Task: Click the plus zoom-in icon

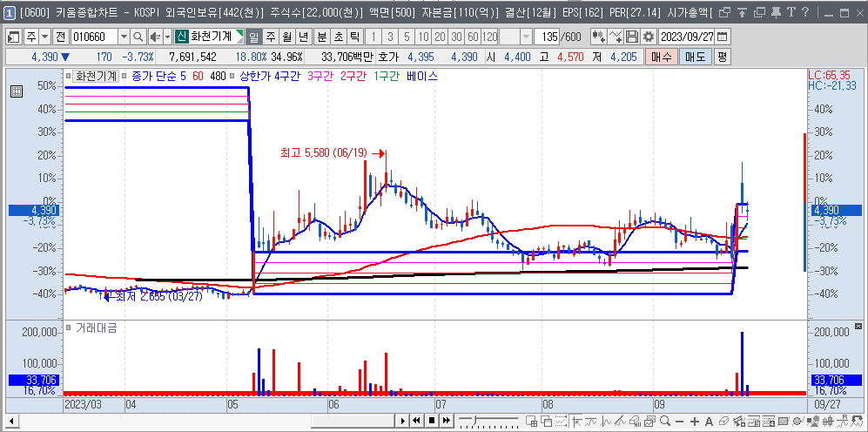Action: tap(694, 421)
